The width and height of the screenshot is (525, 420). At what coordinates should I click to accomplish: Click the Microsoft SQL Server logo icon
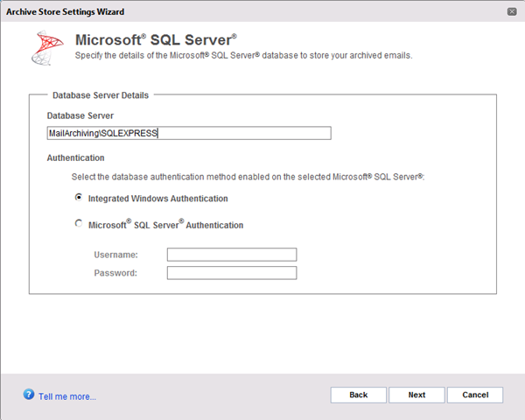[47, 48]
